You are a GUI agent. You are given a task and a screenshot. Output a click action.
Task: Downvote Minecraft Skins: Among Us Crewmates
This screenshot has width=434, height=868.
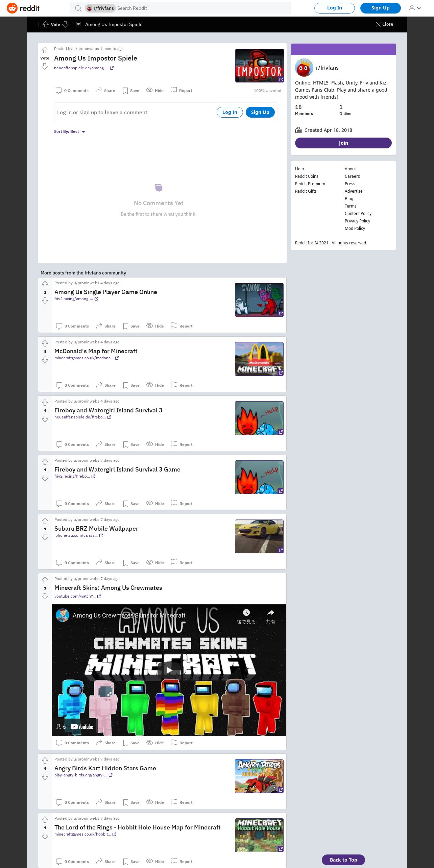[x=45, y=596]
